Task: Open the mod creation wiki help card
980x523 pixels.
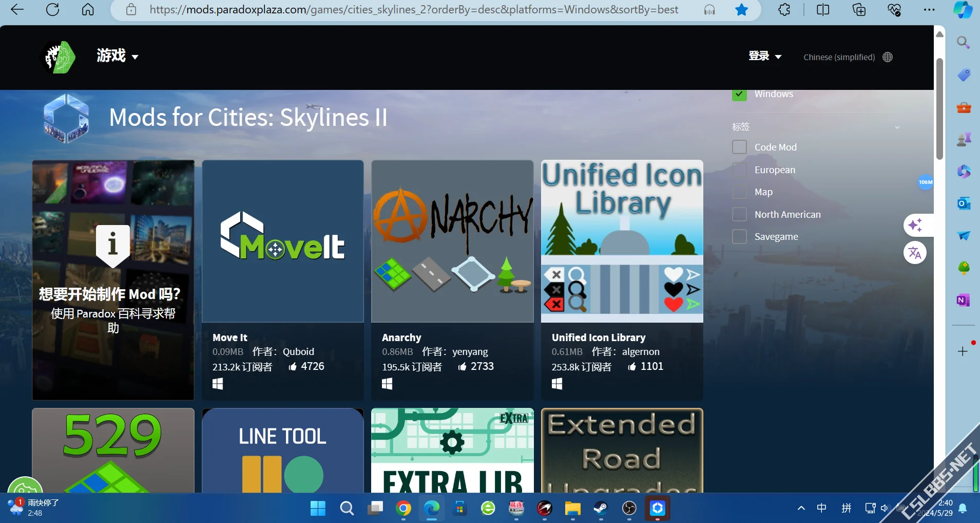Action: (113, 280)
